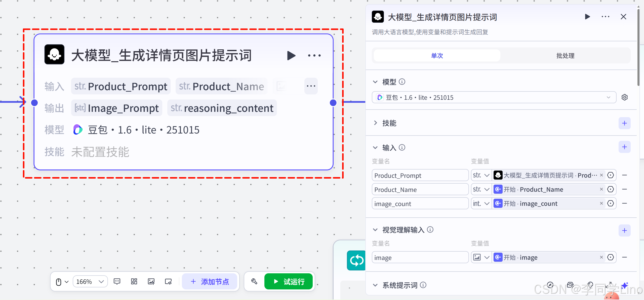Clear the Product_Name variable reference
The height and width of the screenshot is (300, 644).
[x=601, y=189]
